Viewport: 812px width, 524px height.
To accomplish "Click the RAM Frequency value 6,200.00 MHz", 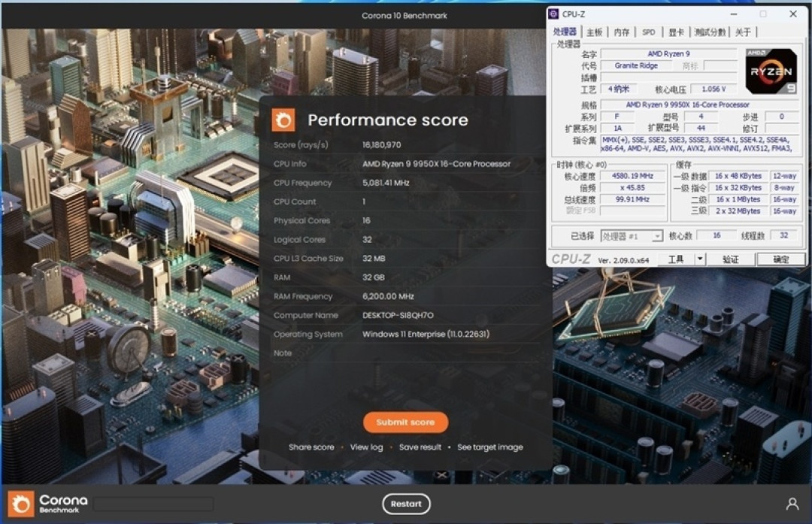I will tap(388, 296).
